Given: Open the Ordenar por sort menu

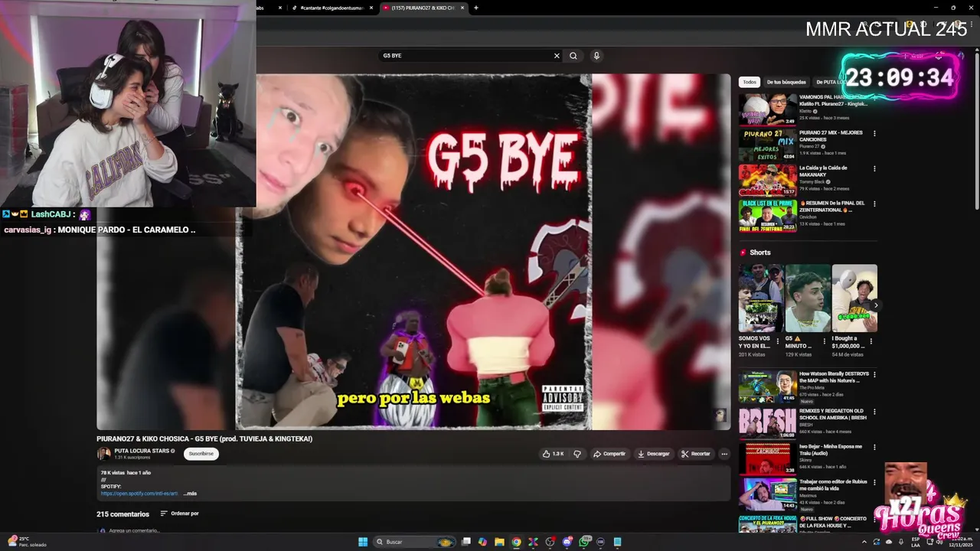Looking at the screenshot, I should 179,514.
